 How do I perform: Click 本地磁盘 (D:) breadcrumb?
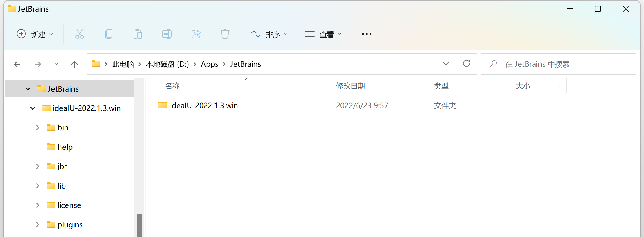pyautogui.click(x=167, y=64)
